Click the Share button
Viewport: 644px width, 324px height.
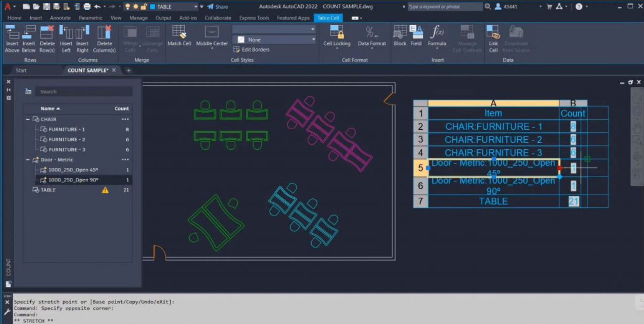(x=217, y=7)
